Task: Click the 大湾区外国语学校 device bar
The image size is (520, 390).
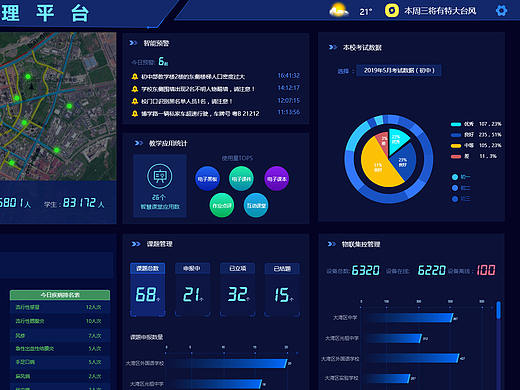Action: click(412, 359)
